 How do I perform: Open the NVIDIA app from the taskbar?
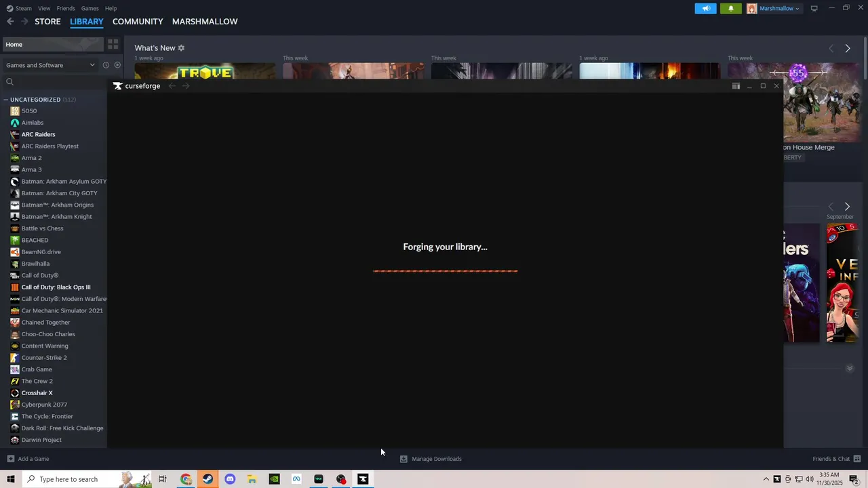point(274,479)
